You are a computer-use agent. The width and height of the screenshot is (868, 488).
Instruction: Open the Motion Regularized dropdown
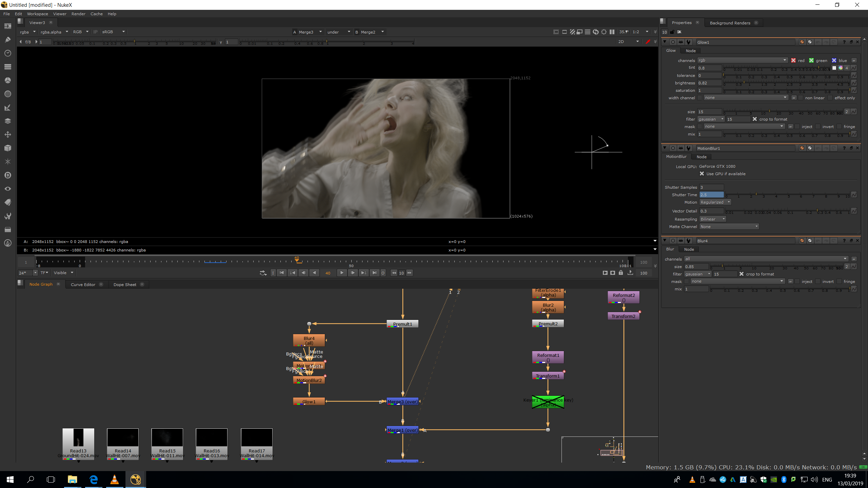(715, 202)
